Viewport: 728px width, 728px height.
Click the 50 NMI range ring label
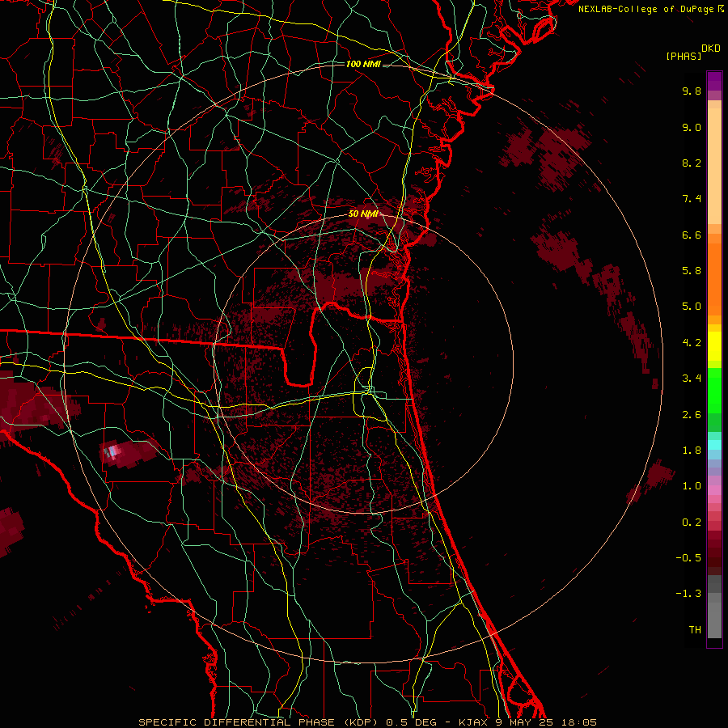pyautogui.click(x=363, y=214)
